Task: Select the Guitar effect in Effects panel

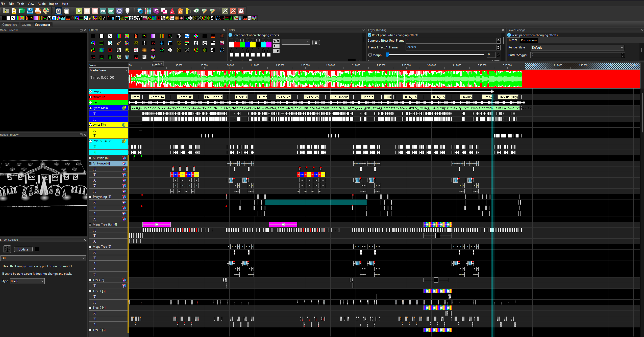Action: 119,43
